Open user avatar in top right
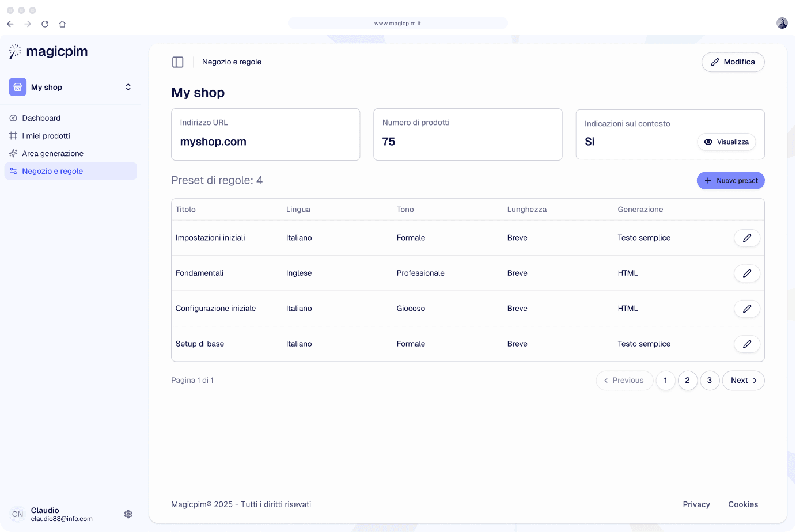 [x=782, y=23]
